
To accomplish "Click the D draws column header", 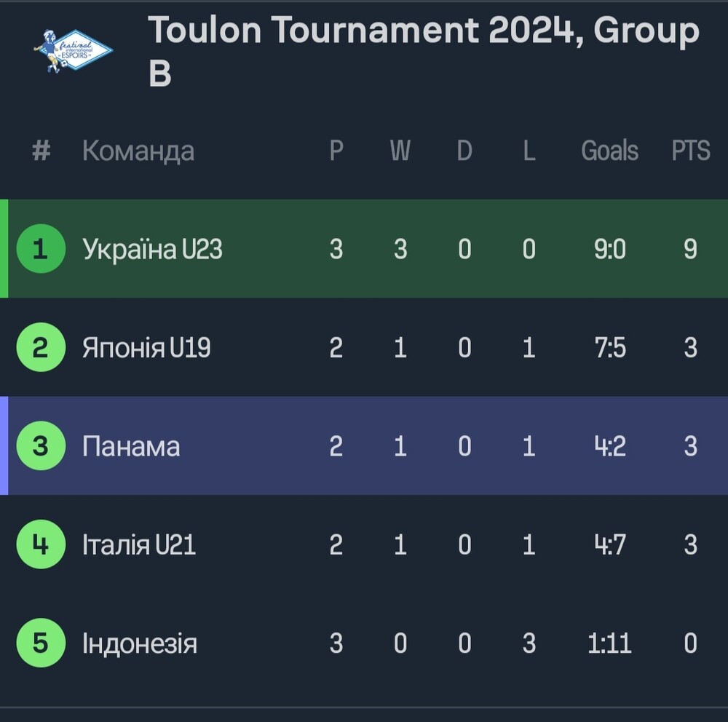I will [464, 151].
